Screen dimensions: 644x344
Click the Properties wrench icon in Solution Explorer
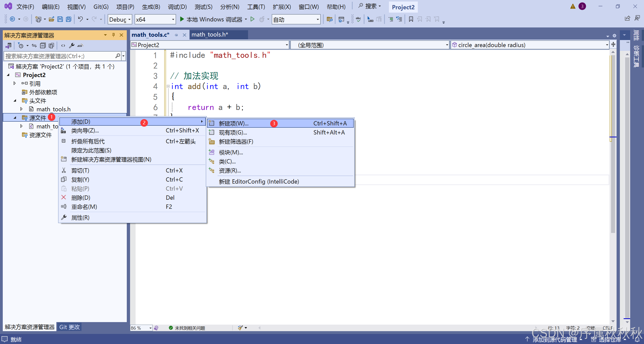pyautogui.click(x=72, y=46)
